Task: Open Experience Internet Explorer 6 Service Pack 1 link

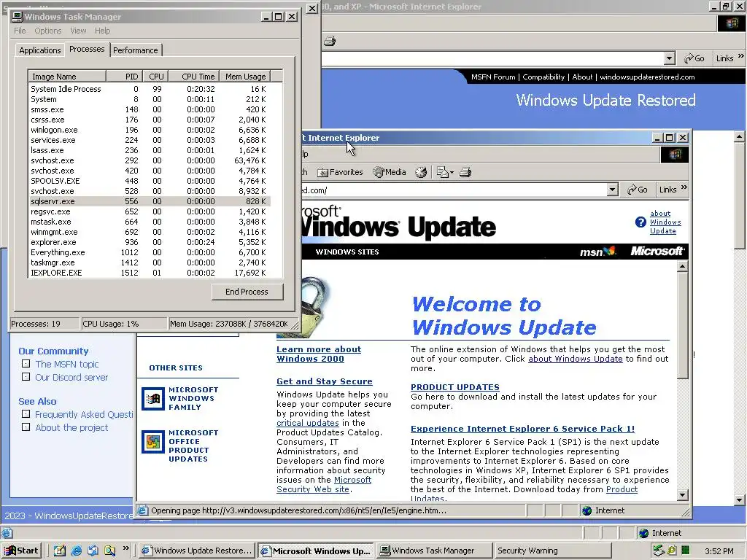Action: [522, 429]
